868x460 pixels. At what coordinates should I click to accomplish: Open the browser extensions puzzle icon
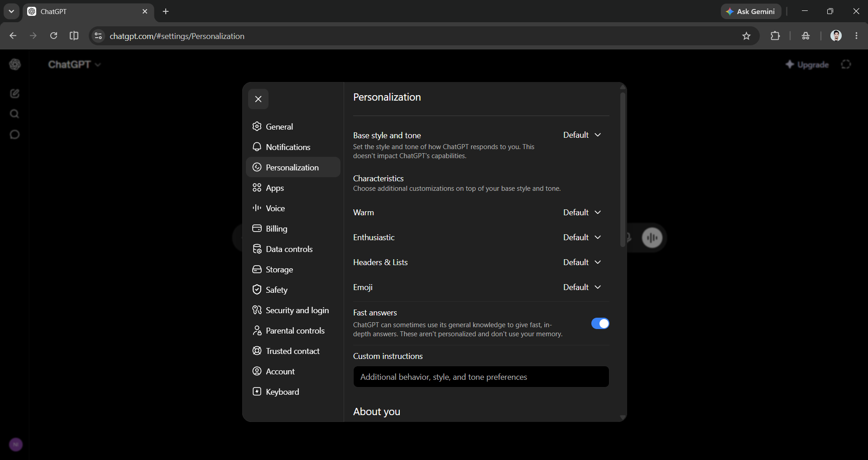775,36
